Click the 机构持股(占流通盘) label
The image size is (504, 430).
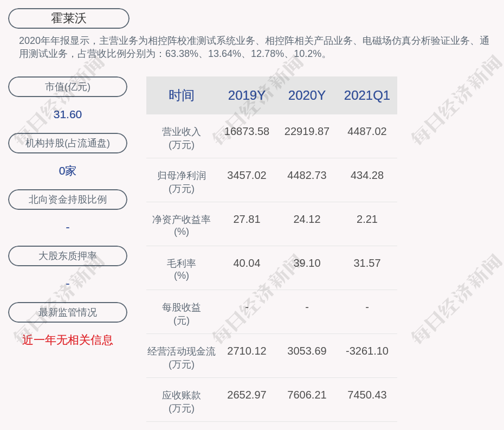tap(68, 143)
